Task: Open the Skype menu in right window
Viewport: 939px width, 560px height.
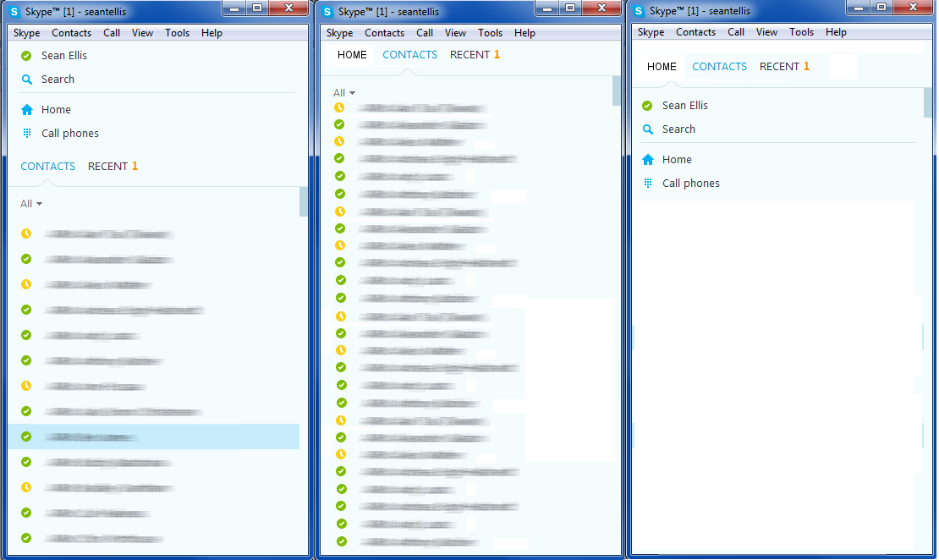Action: (651, 32)
